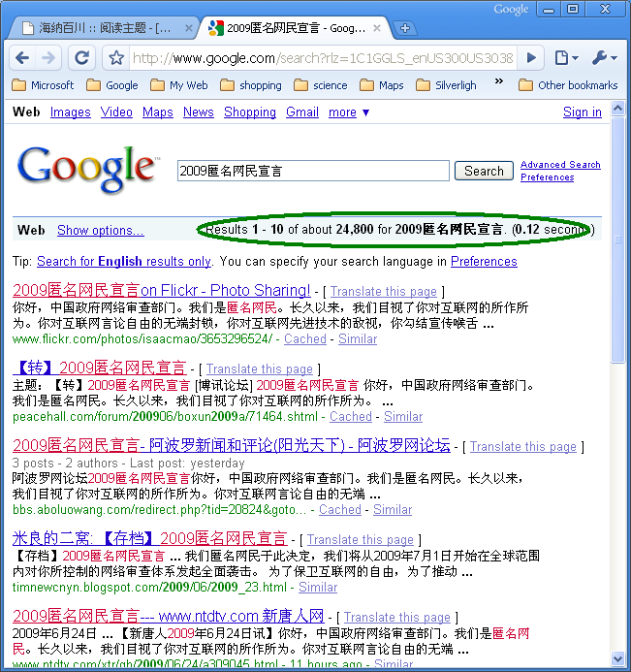Open the 【转】2009匿名网民宣言 result
Viewport: 631px width, 672px height.
click(100, 368)
